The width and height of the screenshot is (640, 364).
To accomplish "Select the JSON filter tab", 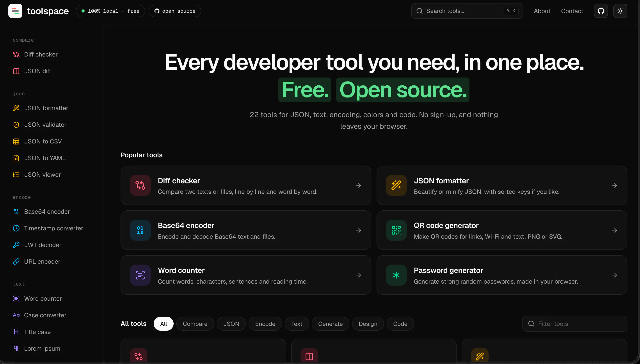I will pos(231,324).
